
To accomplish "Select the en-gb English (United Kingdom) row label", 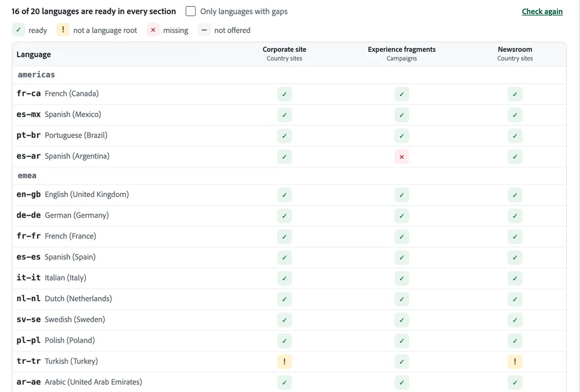I will 73,194.
